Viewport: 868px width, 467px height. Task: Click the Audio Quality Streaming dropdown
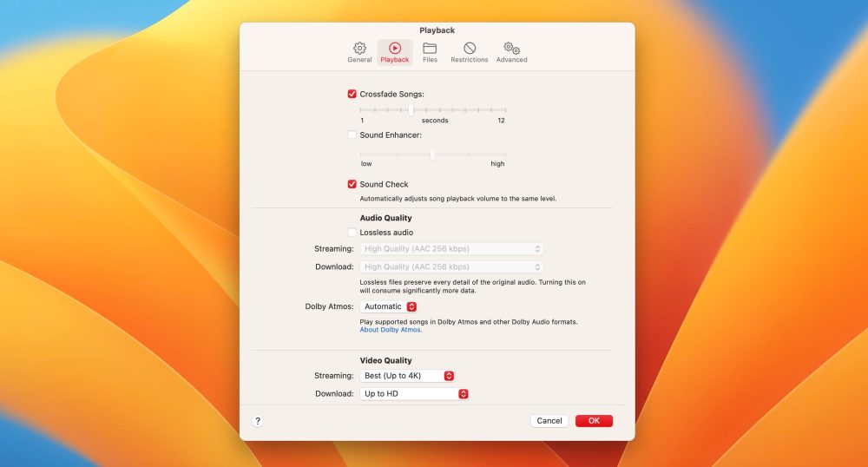(452, 249)
